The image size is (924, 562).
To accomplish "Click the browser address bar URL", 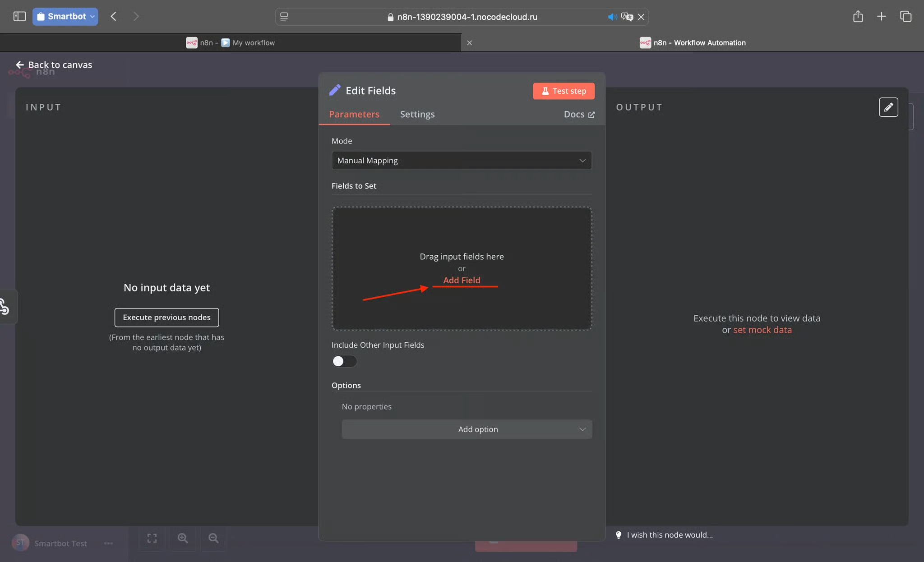I will pyautogui.click(x=467, y=17).
